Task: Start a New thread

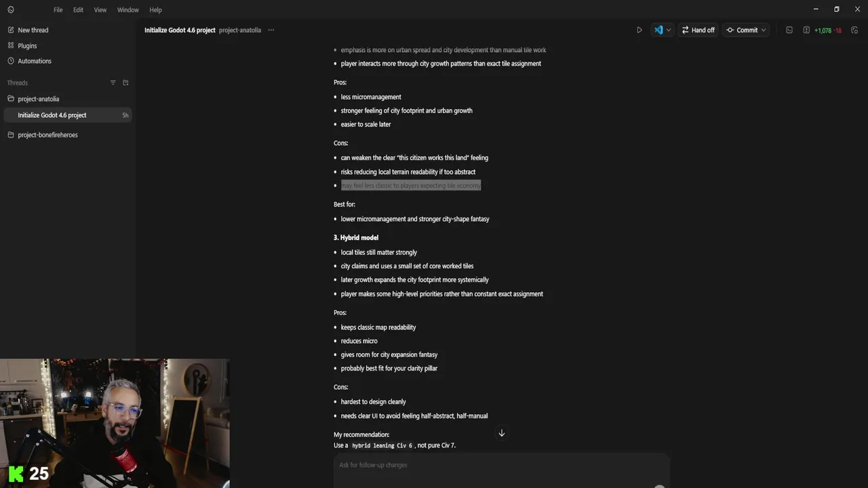Action: [33, 30]
